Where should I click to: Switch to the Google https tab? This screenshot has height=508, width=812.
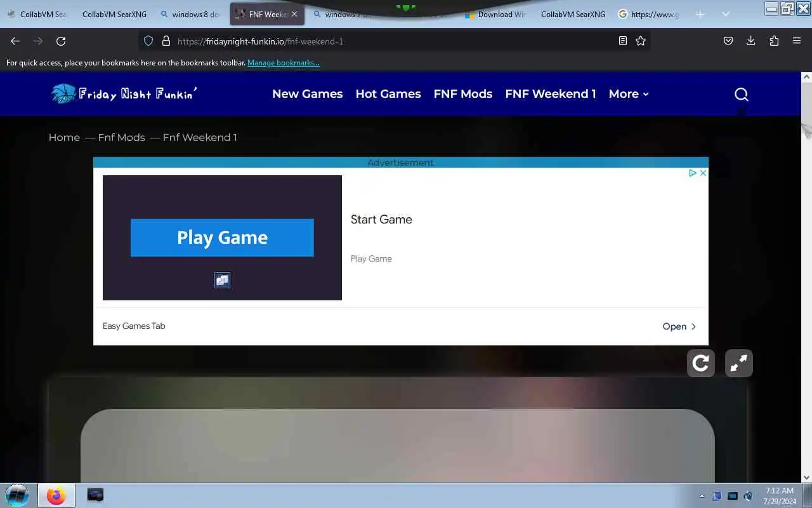click(650, 14)
